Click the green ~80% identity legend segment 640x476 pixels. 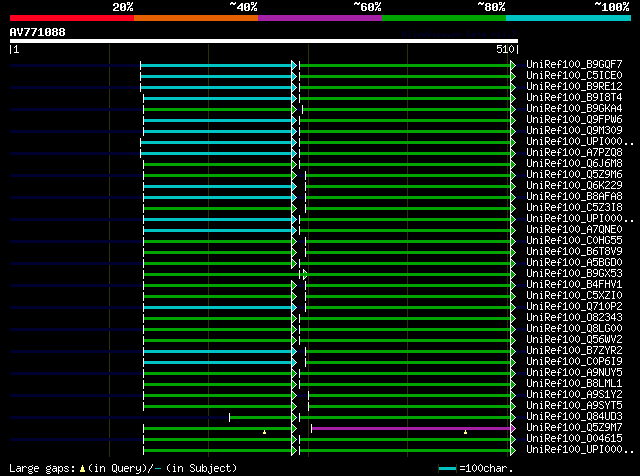[444, 18]
